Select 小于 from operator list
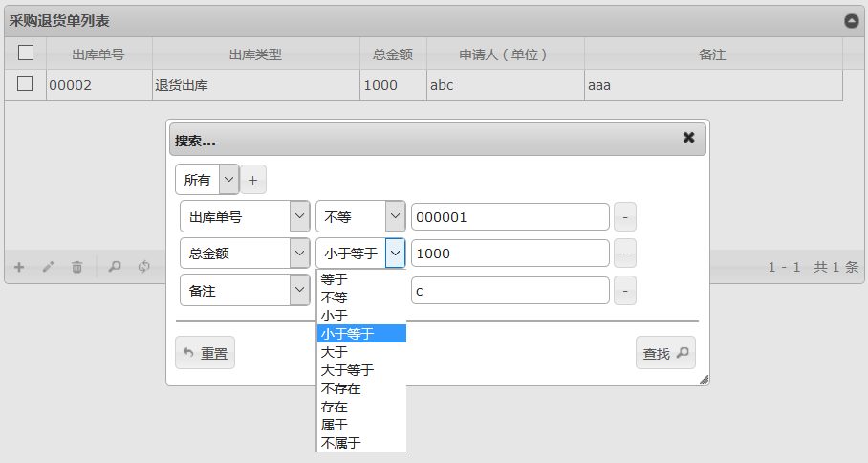This screenshot has height=463, width=868. click(361, 316)
